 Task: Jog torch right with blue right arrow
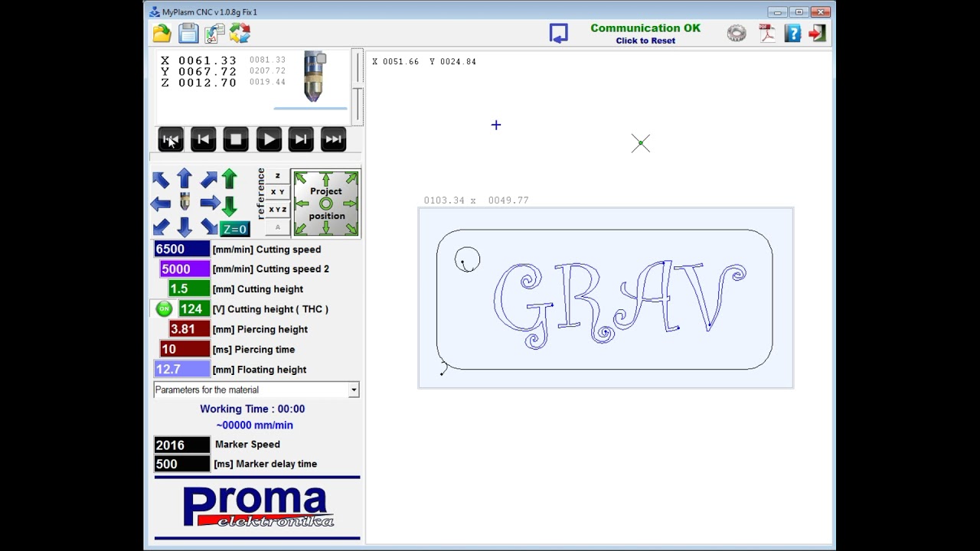[x=210, y=203]
